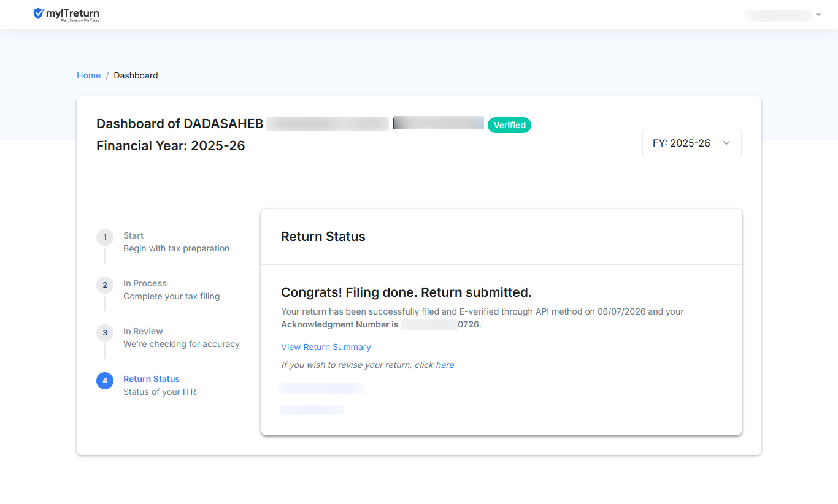This screenshot has width=838, height=504.
Task: Open the Start step label
Action: (x=133, y=235)
